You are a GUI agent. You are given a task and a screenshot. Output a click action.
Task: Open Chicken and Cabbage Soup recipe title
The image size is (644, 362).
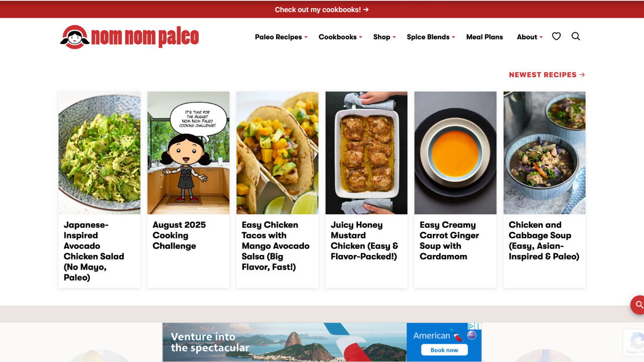544,240
